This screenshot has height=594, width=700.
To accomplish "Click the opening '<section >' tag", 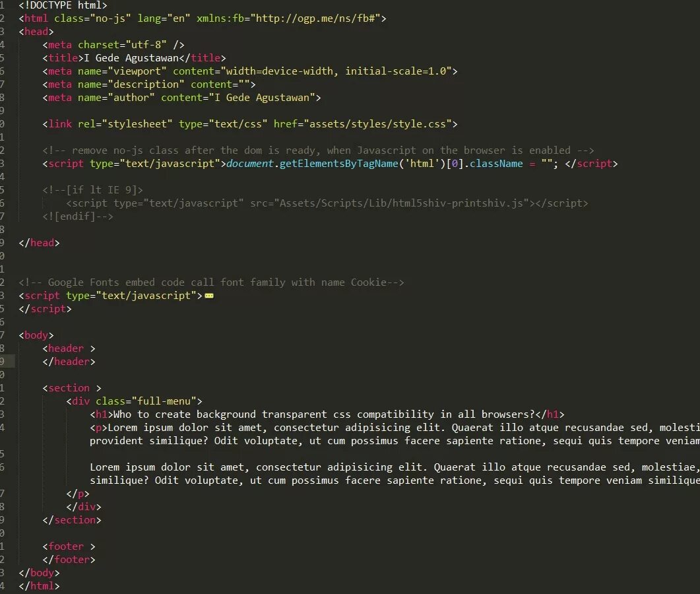I will point(72,387).
